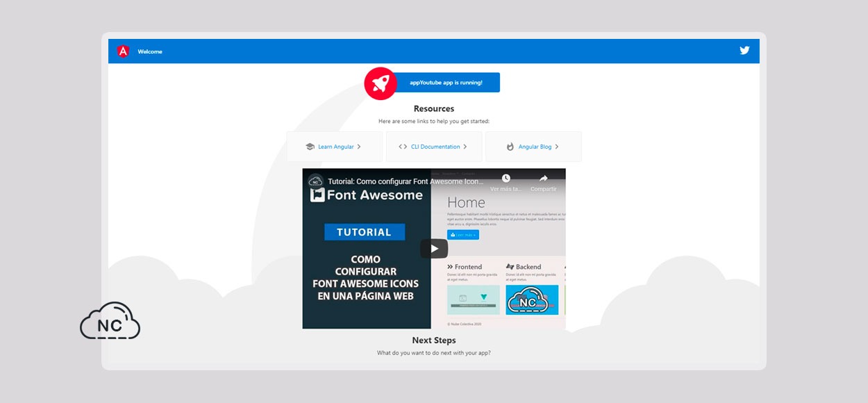This screenshot has width=868, height=403.
Task: Click the flame icon on Angular Blog
Action: (x=510, y=147)
